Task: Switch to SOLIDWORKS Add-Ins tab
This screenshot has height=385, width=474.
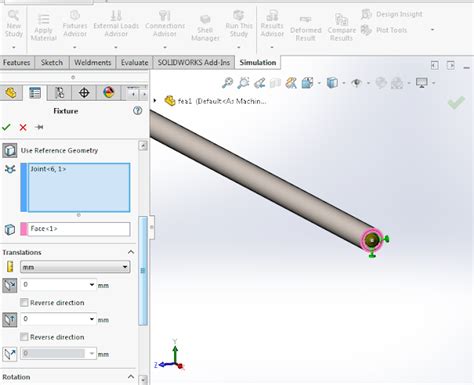Action: point(194,62)
